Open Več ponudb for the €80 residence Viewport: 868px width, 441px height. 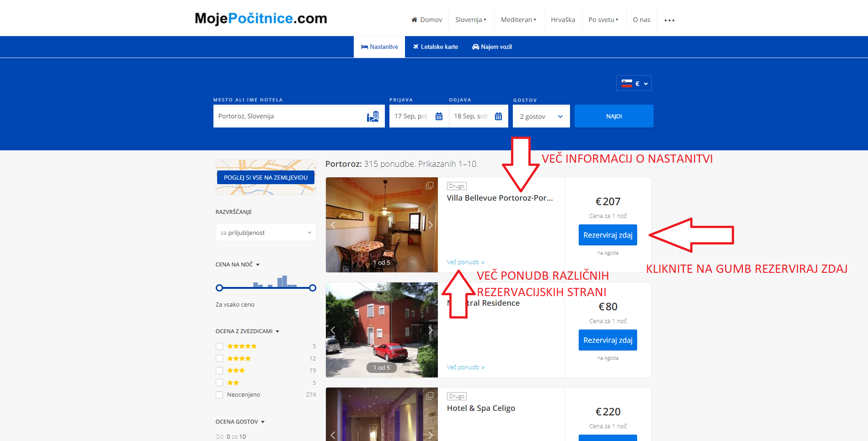[x=465, y=367]
